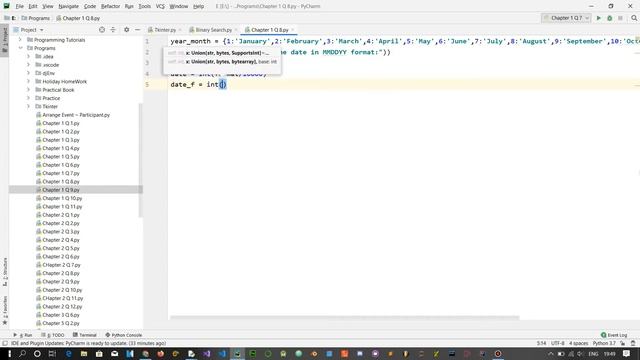Open the VCS menu

160,7
